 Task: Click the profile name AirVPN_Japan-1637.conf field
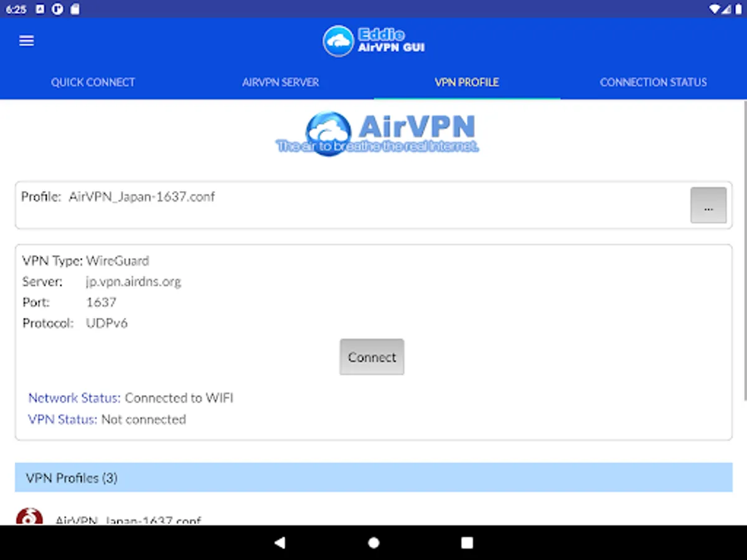coord(142,197)
